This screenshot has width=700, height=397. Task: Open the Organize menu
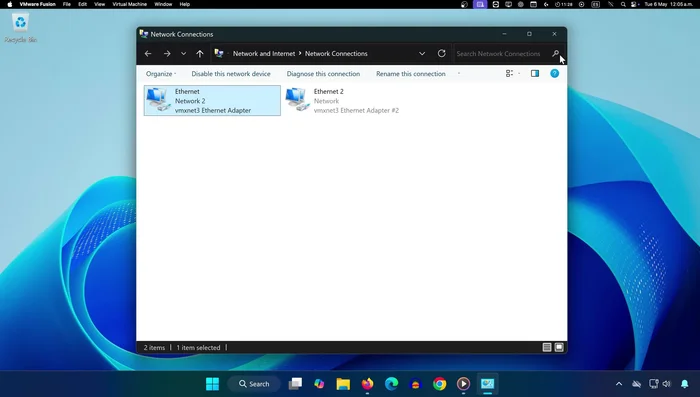(161, 74)
